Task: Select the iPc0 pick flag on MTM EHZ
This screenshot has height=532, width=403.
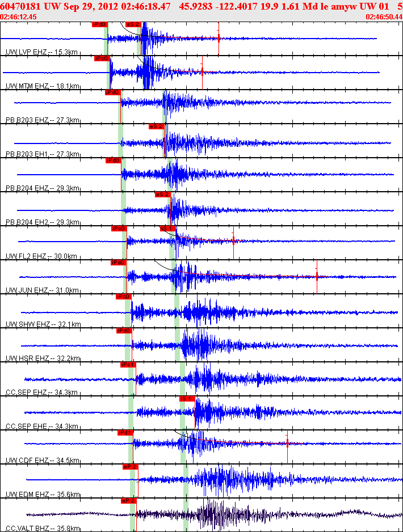Action: coord(102,58)
